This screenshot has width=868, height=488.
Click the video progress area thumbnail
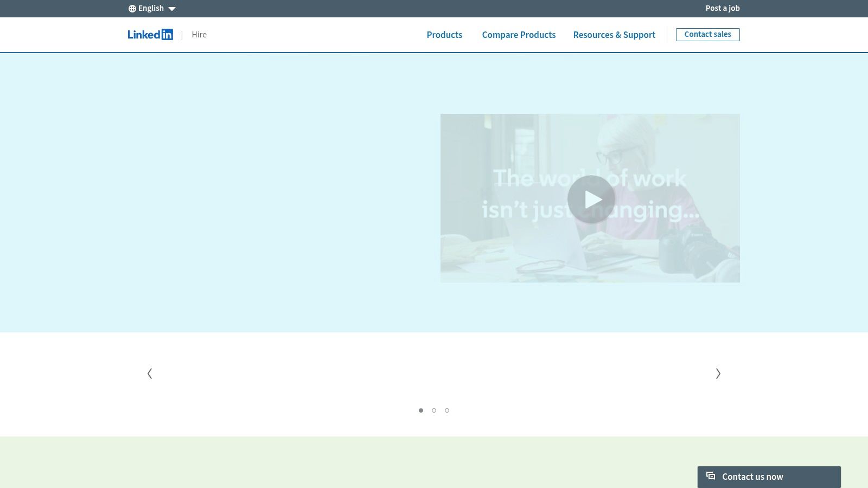(x=590, y=198)
